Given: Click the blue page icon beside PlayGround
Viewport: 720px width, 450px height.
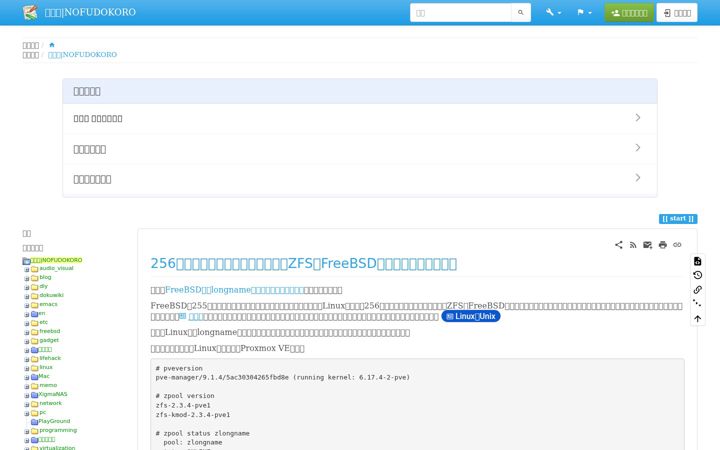Looking at the screenshot, I should (34, 422).
